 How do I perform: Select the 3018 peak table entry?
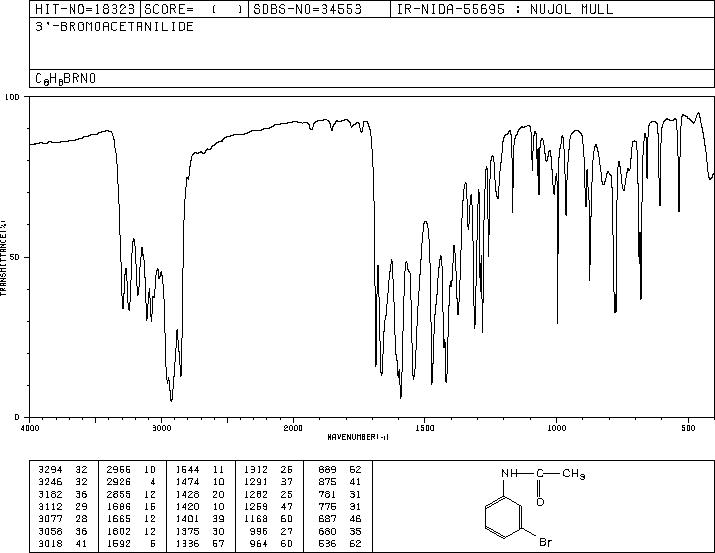coord(63,544)
